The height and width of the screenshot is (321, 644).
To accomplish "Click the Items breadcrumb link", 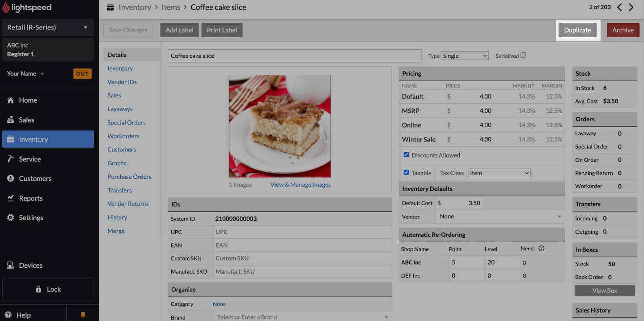I will pyautogui.click(x=171, y=7).
